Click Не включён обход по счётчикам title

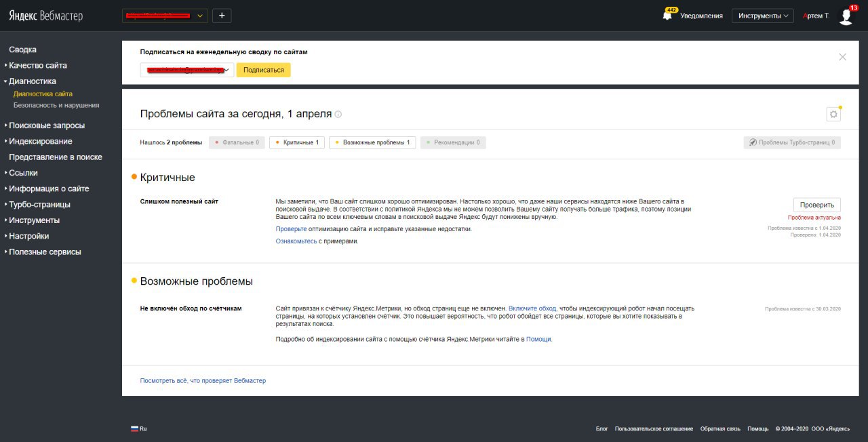pos(191,308)
